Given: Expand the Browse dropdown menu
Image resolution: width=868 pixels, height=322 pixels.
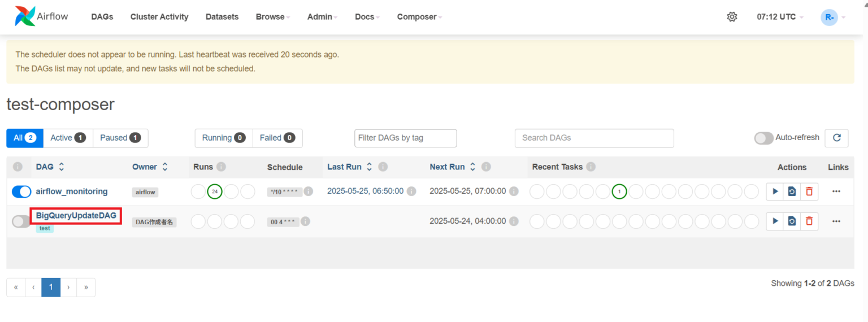Looking at the screenshot, I should pyautogui.click(x=272, y=17).
